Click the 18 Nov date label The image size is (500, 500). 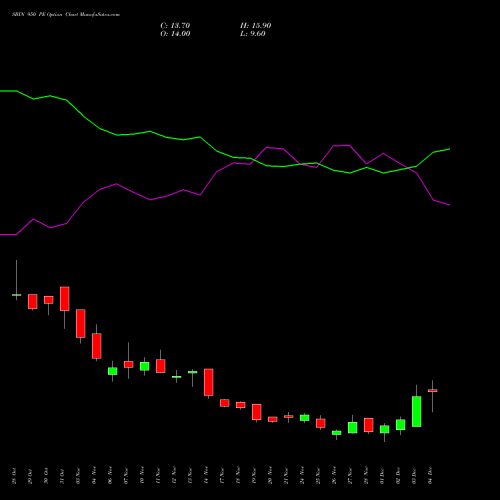238,476
